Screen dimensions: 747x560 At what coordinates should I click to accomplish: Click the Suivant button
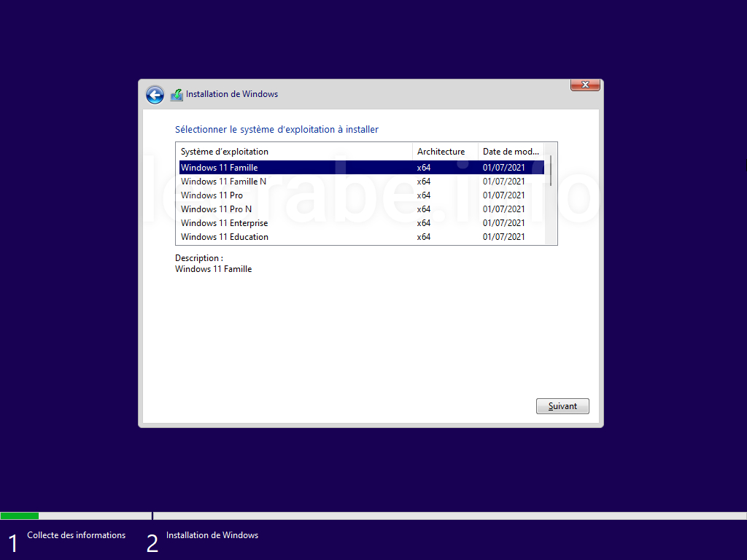click(562, 406)
